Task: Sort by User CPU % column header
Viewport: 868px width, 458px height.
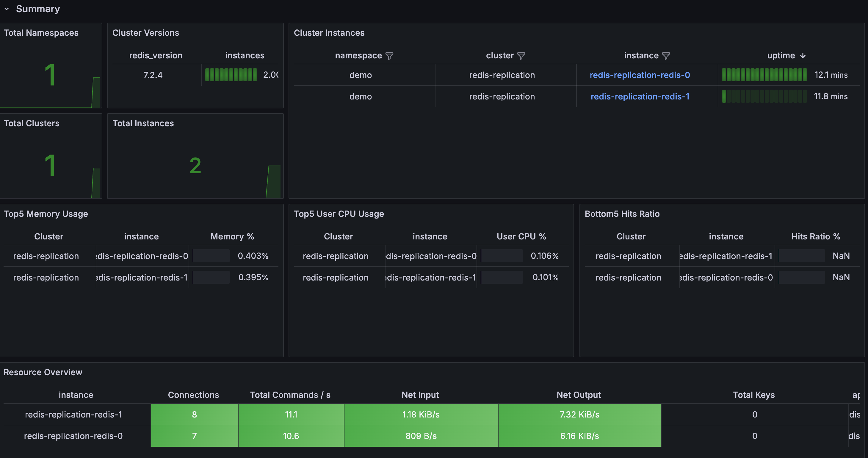Action: click(521, 236)
